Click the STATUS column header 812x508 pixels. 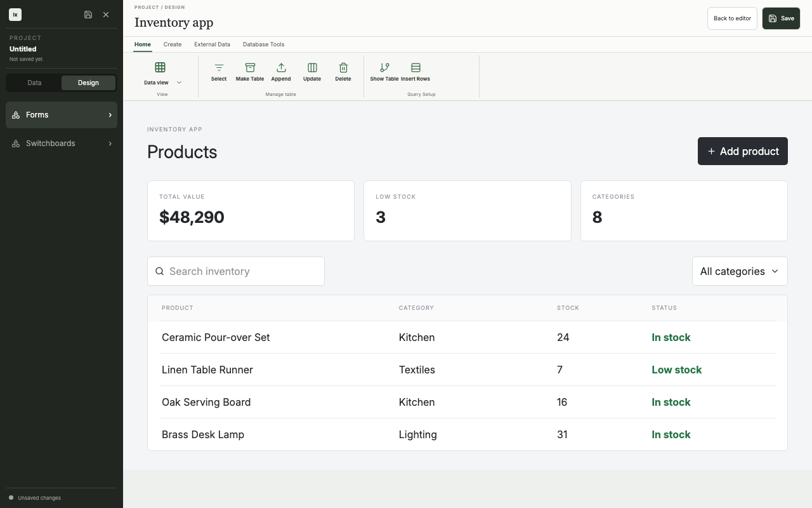coord(664,308)
